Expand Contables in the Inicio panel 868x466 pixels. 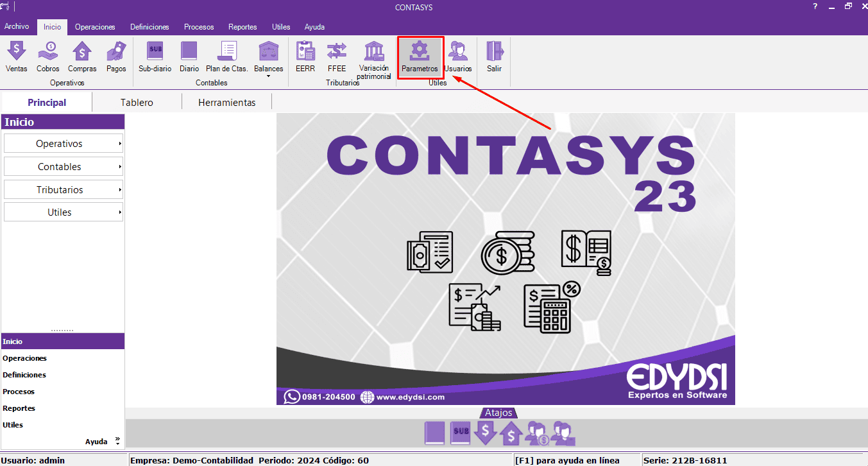[64, 167]
